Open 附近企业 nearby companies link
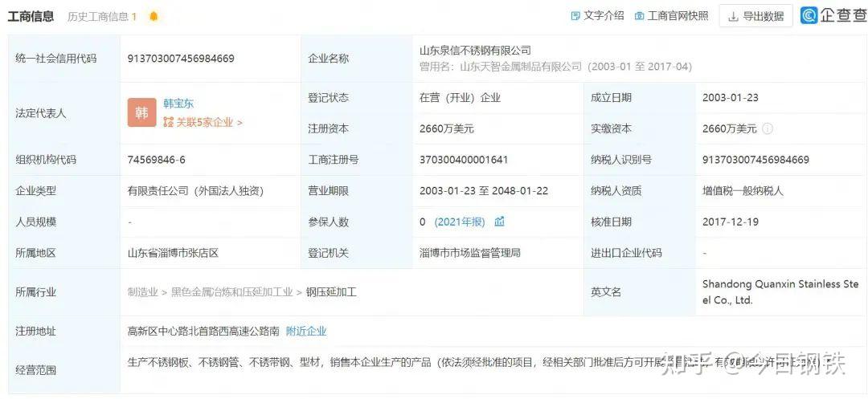Viewport: 868px width, 399px height. tap(306, 332)
